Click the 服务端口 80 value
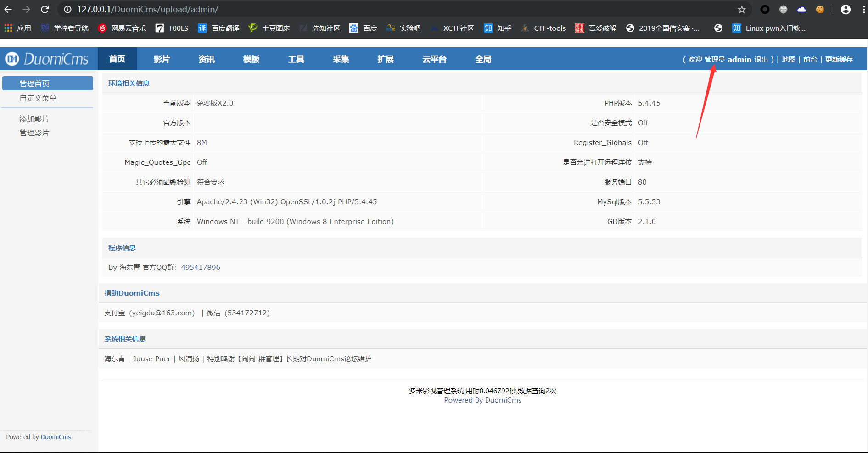Viewport: 868px width, 453px height. (642, 182)
